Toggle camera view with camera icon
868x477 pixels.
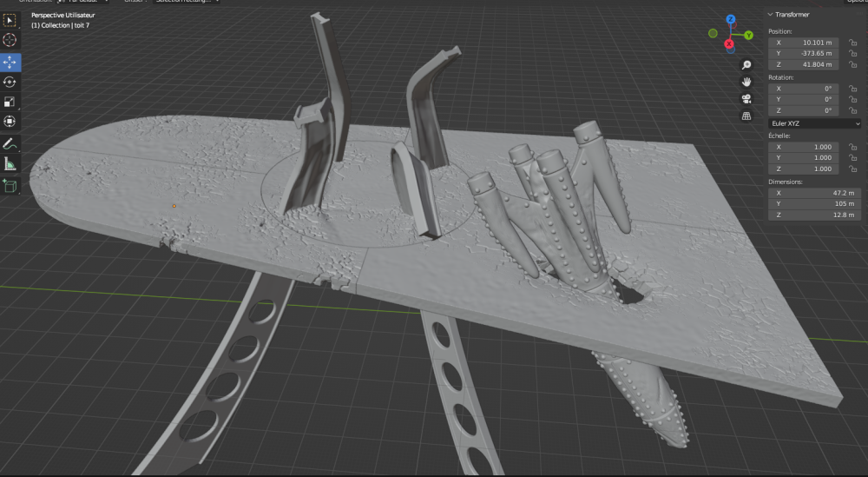tap(746, 99)
